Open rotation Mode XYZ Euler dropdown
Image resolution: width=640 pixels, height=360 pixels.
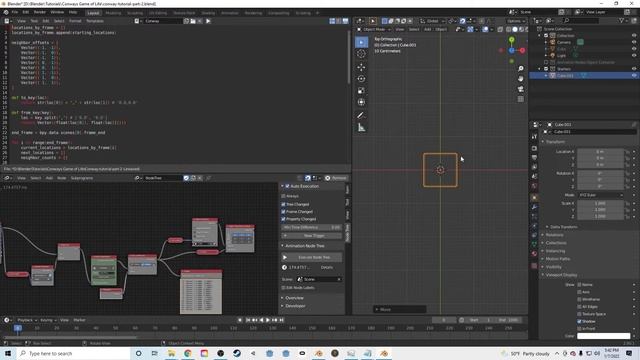[600, 195]
